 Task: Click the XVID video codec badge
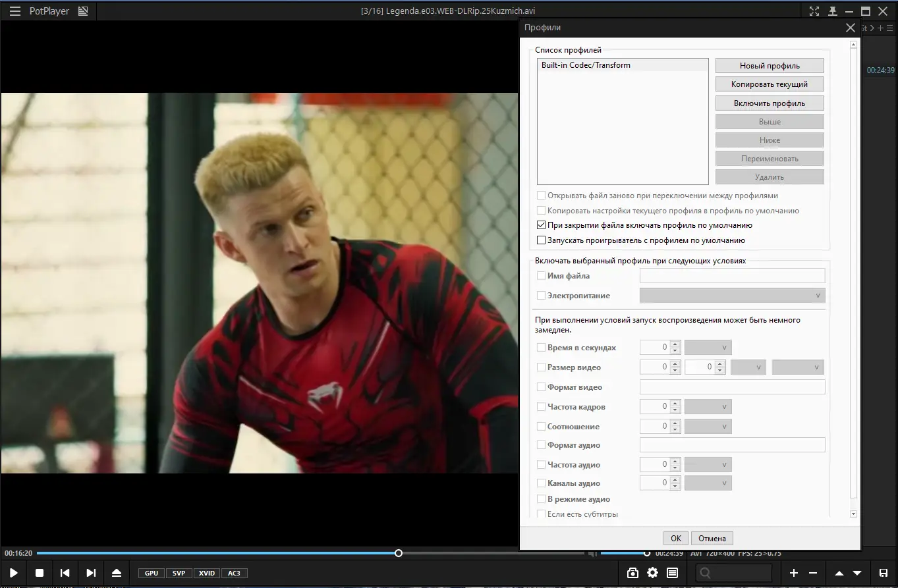coord(207,573)
